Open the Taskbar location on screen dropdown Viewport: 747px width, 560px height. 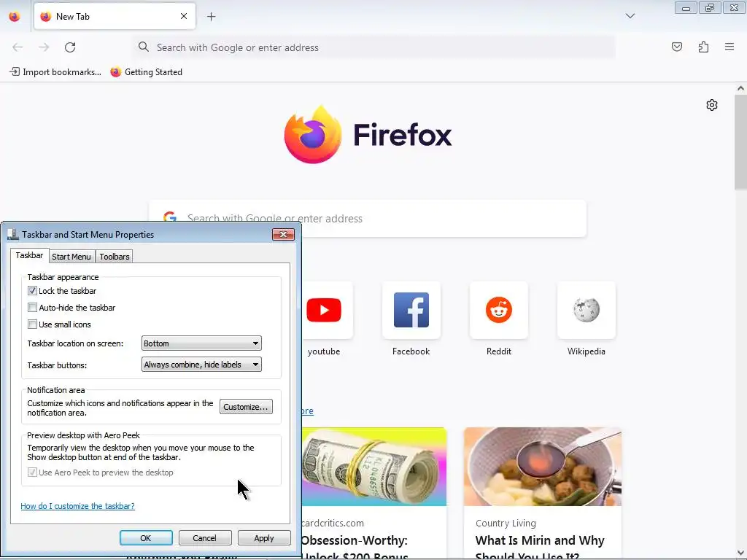tap(201, 343)
